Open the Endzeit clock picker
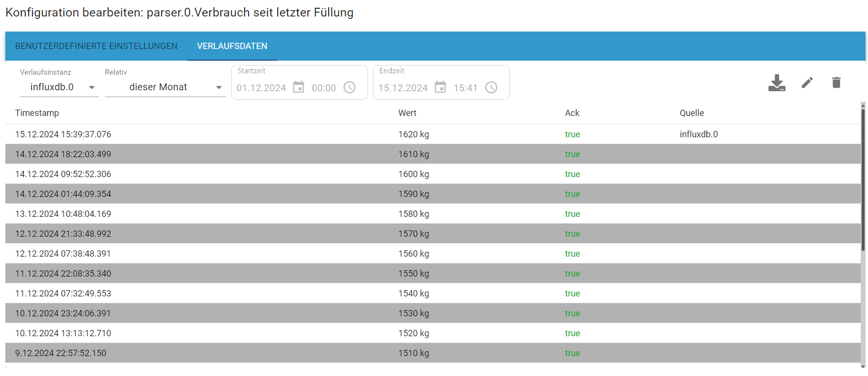This screenshot has height=376, width=868. point(491,87)
